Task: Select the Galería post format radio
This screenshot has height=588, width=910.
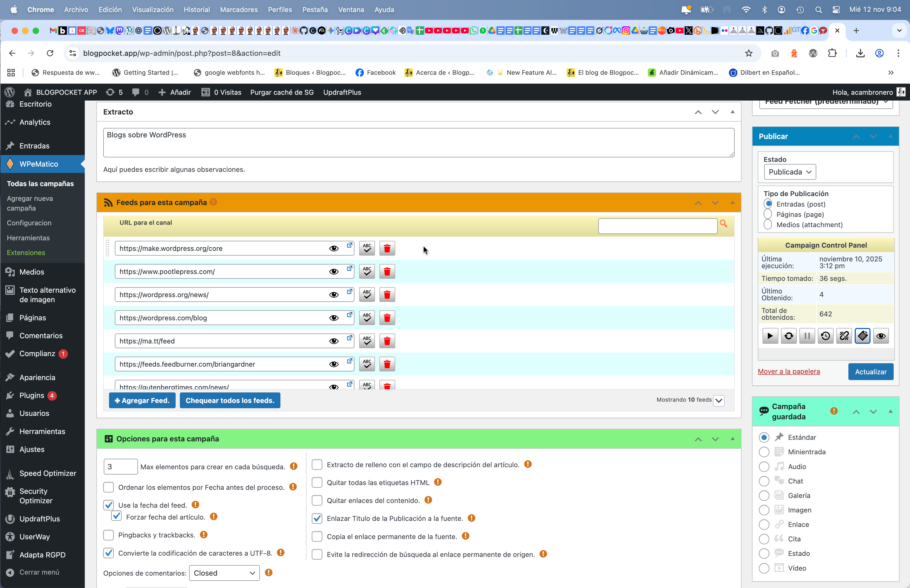Action: point(764,496)
